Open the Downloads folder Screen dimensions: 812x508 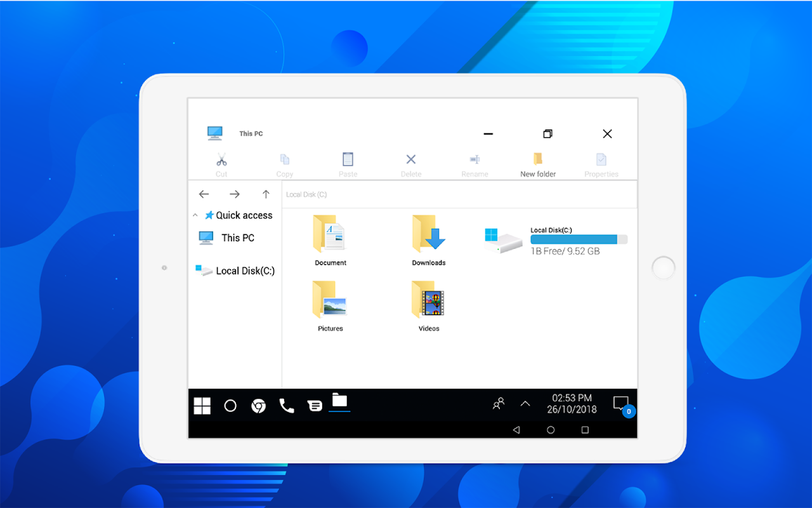click(429, 241)
